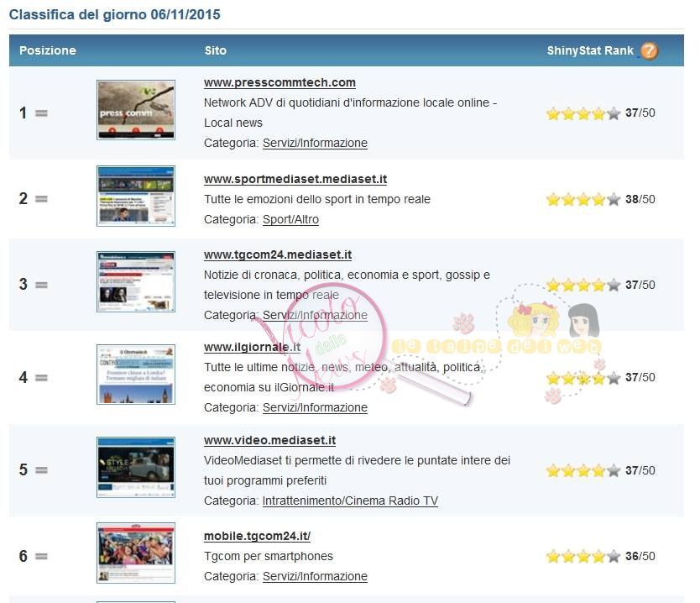Open the mobile.tgcom24.it/ link
The image size is (700, 603).
click(x=257, y=536)
